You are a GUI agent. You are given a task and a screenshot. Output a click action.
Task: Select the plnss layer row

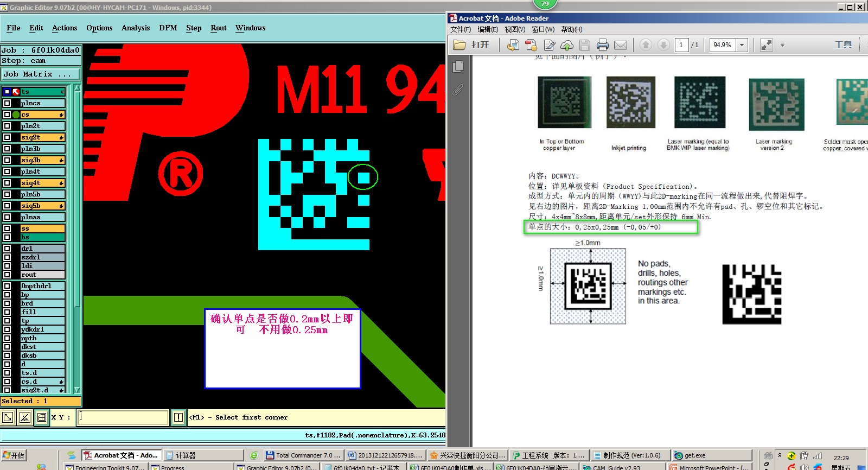pyautogui.click(x=35, y=217)
